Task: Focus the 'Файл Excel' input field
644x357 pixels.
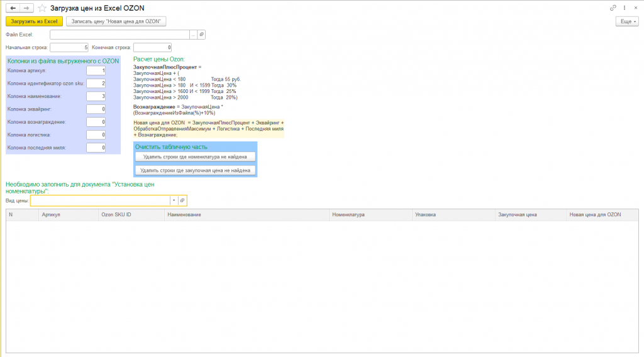Action: click(119, 35)
